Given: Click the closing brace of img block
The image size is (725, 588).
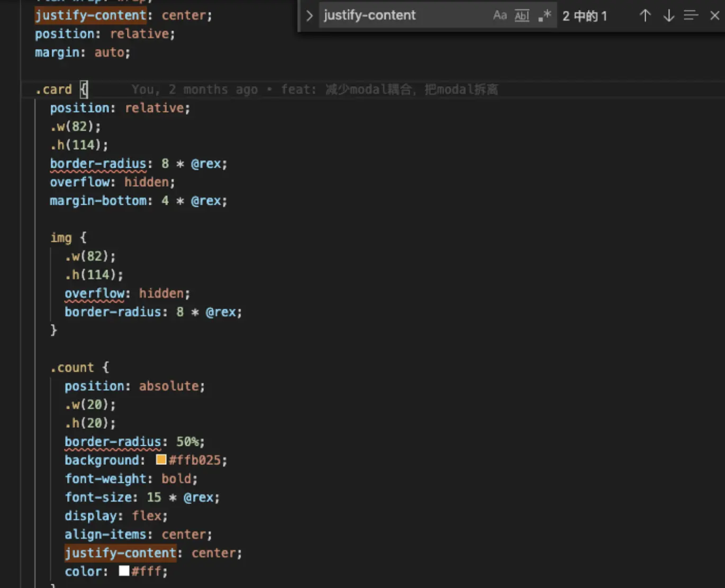Looking at the screenshot, I should tap(53, 330).
